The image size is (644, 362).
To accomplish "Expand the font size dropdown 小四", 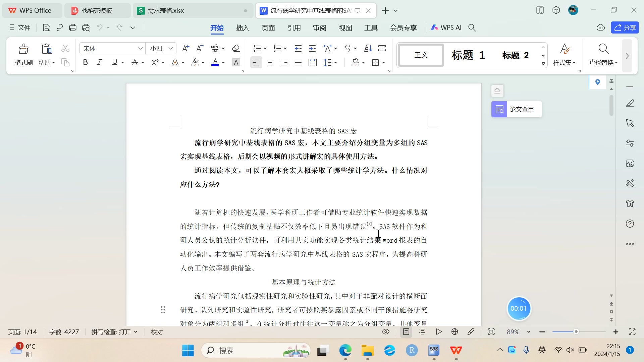I will [170, 49].
